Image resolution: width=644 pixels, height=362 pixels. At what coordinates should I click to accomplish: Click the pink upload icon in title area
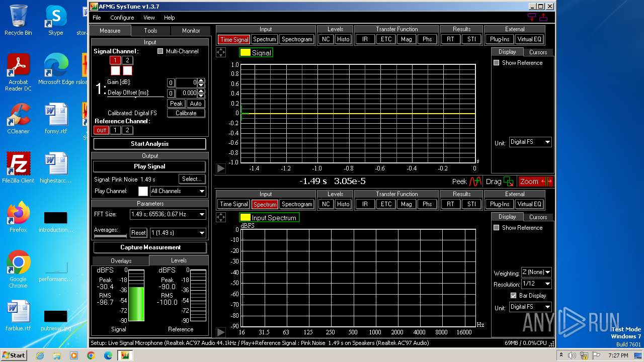pos(543,17)
